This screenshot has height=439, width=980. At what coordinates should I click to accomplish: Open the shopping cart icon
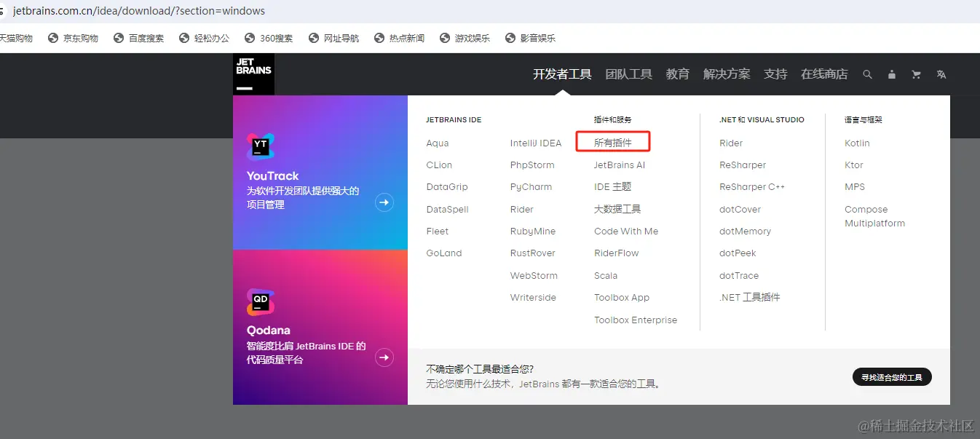click(916, 74)
